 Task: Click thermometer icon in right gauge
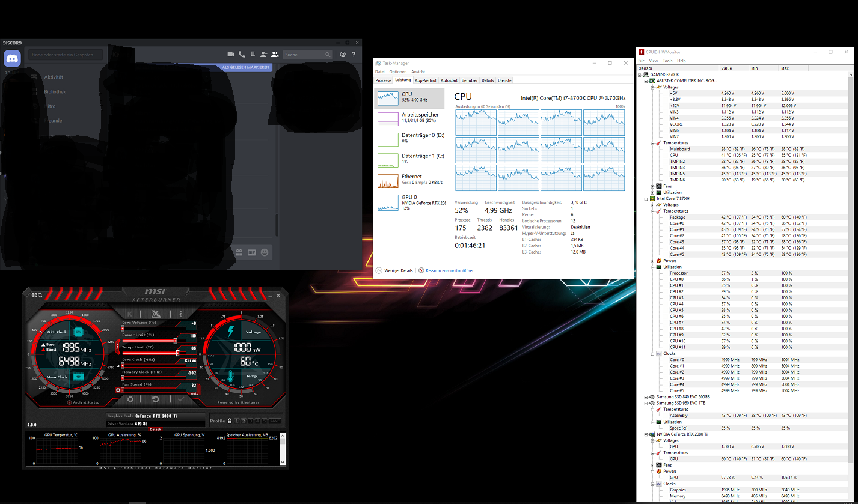click(x=230, y=377)
